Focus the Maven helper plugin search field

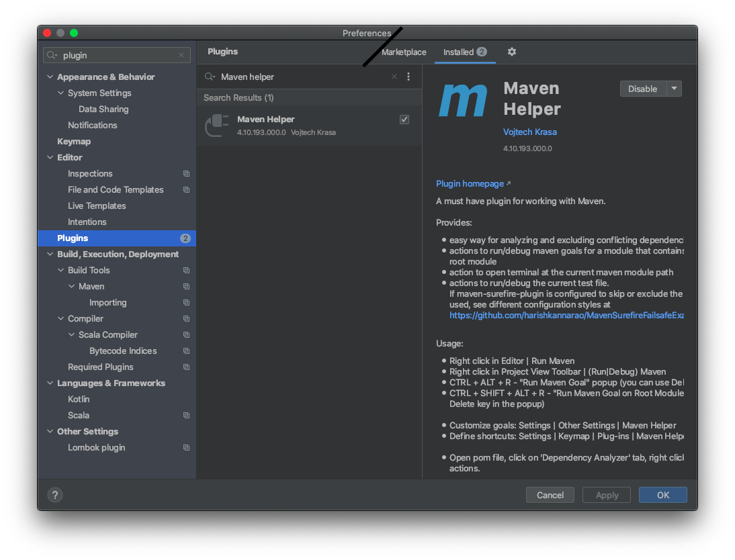(300, 77)
